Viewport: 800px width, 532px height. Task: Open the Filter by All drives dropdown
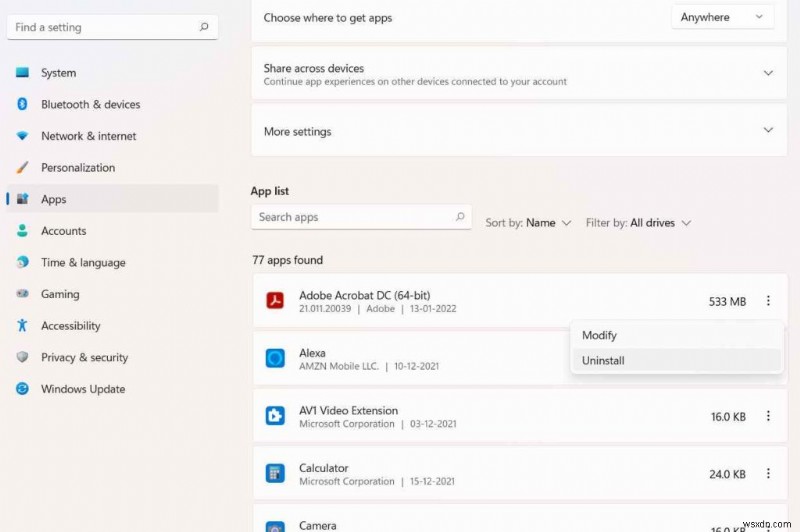pos(638,223)
